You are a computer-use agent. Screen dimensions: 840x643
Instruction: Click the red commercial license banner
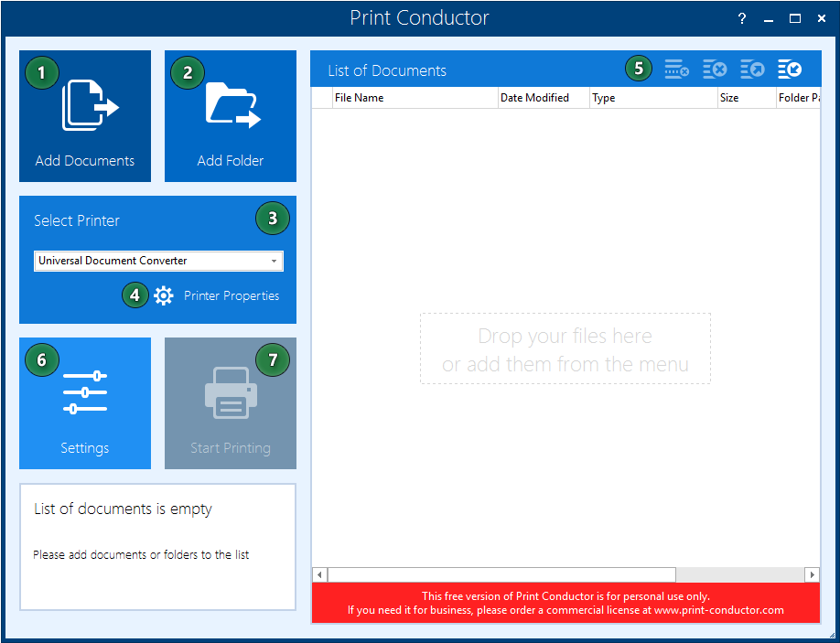(x=565, y=603)
